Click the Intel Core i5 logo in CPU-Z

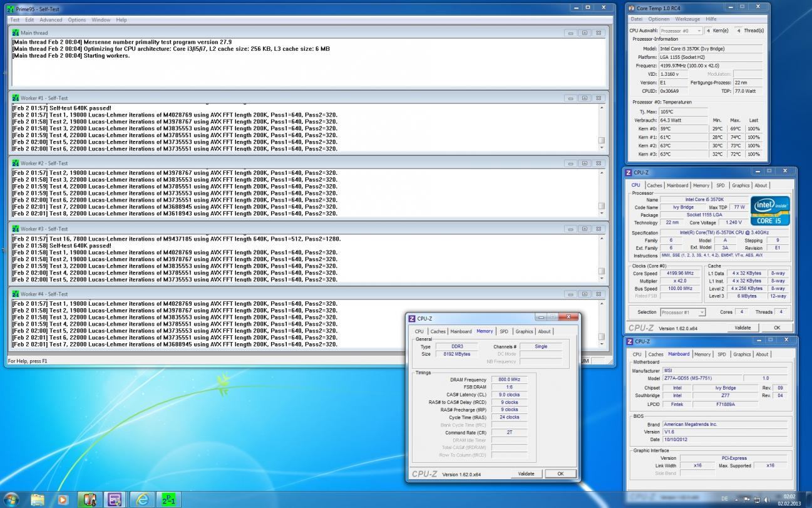click(x=770, y=210)
